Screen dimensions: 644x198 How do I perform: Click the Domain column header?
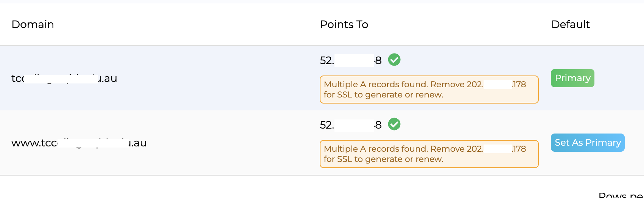(x=33, y=25)
